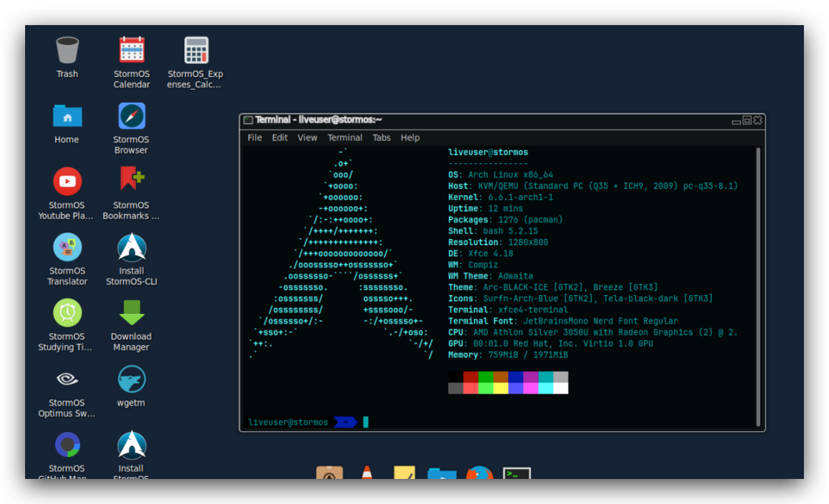Click the liveuser@stormos prompt text
Image resolution: width=829 pixels, height=504 pixels.
click(x=288, y=423)
